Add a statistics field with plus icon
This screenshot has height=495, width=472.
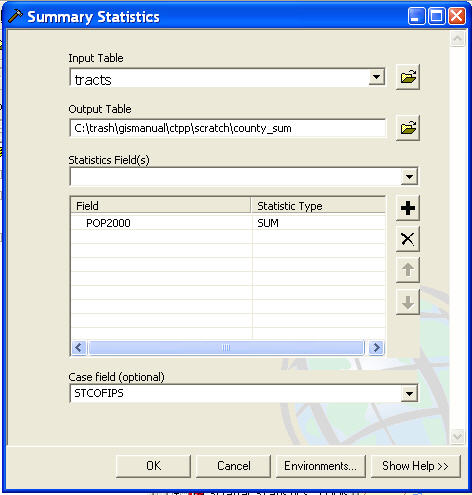coord(408,208)
